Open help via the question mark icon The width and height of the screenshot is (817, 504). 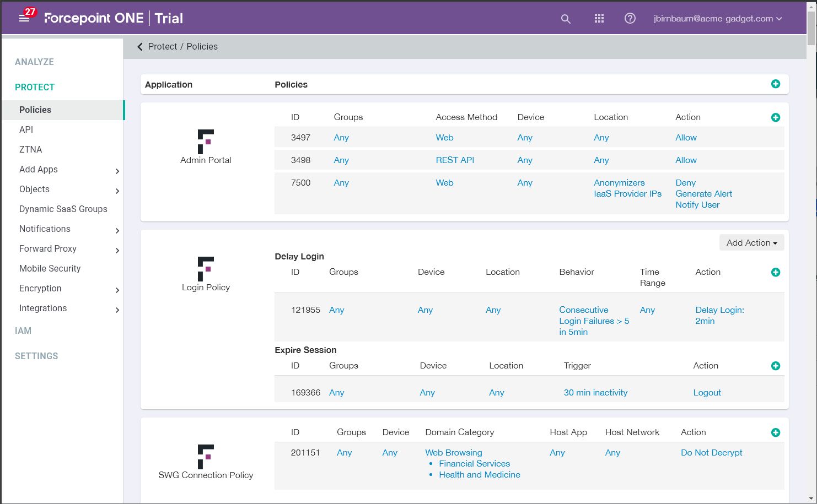click(630, 18)
